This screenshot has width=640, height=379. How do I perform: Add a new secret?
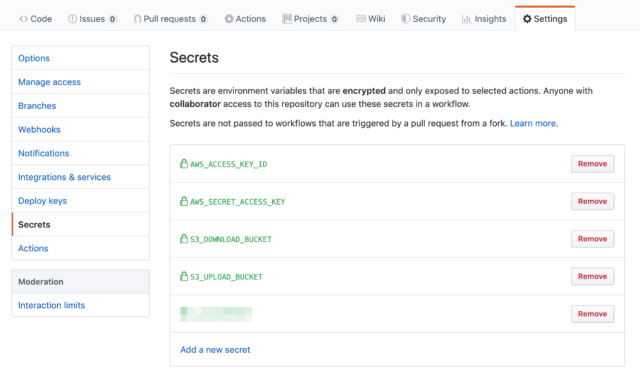click(x=215, y=350)
